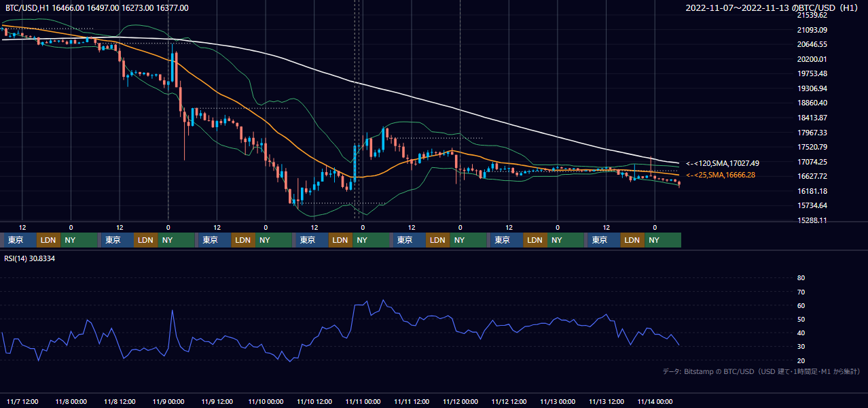This screenshot has width=868, height=408.
Task: Select the RSI scale value 60
Action: click(801, 305)
